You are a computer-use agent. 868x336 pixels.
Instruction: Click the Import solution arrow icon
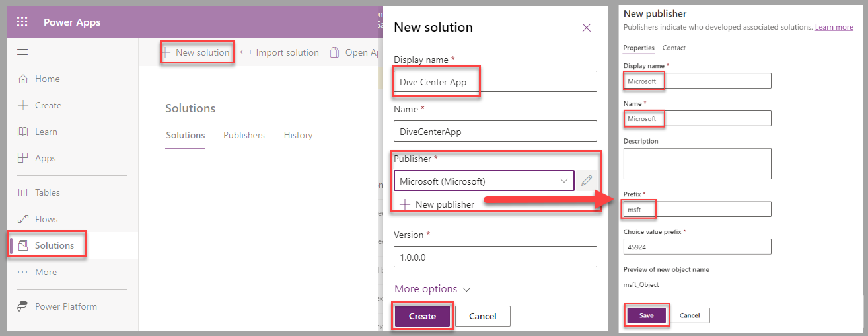[246, 52]
